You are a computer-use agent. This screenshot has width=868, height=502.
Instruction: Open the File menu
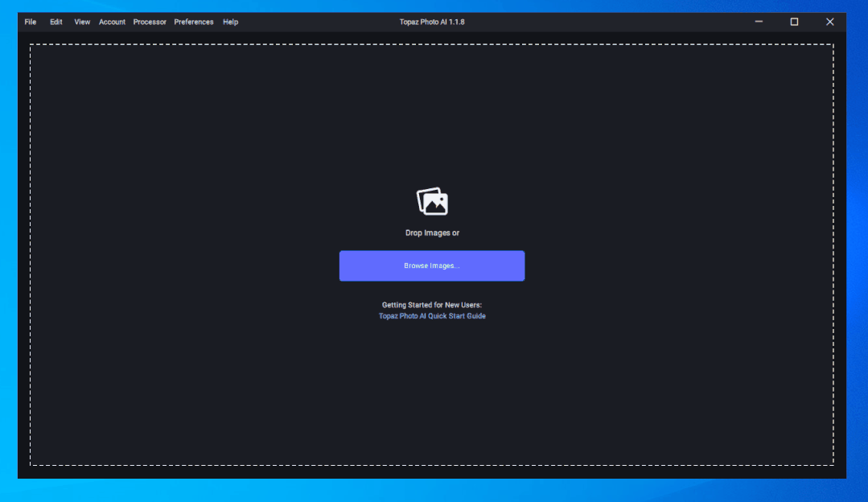coord(31,23)
